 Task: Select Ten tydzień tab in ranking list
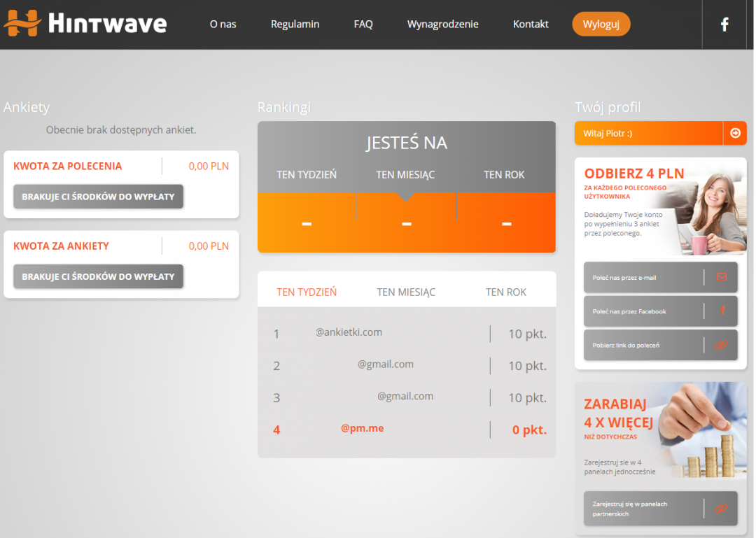(x=307, y=292)
